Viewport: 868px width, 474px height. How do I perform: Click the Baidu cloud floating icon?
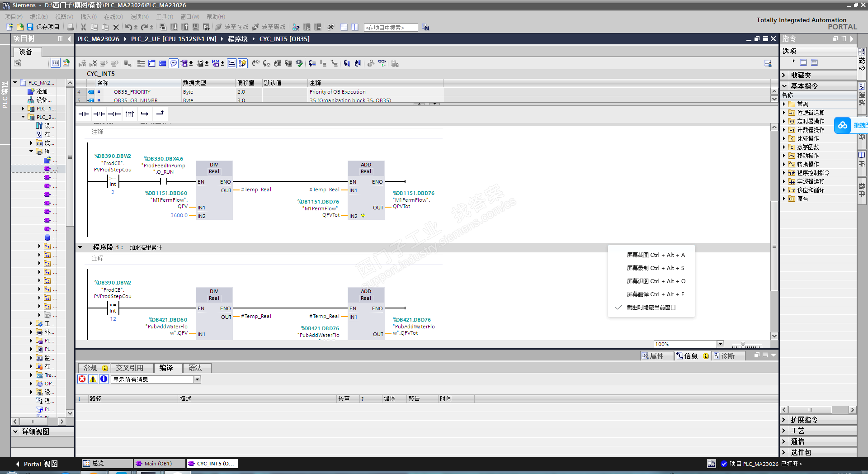[843, 125]
